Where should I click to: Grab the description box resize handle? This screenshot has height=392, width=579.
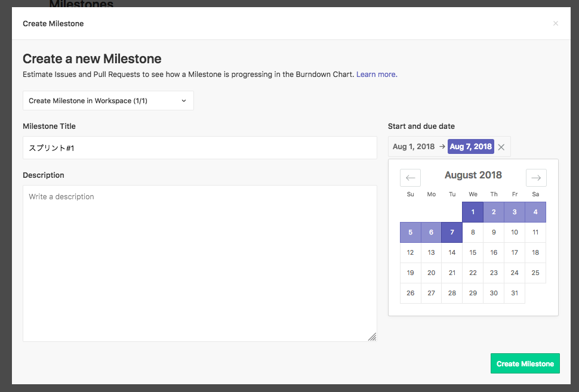tap(372, 337)
